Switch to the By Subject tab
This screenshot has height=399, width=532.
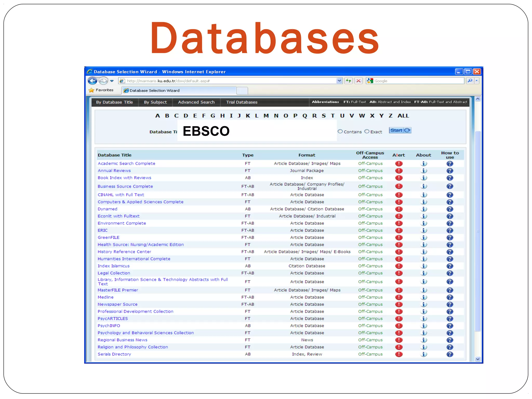(155, 102)
